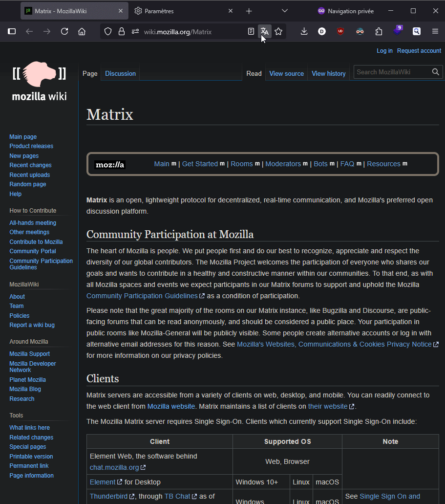
Task: Open the Get Started navigation link
Action: pyautogui.click(x=200, y=164)
